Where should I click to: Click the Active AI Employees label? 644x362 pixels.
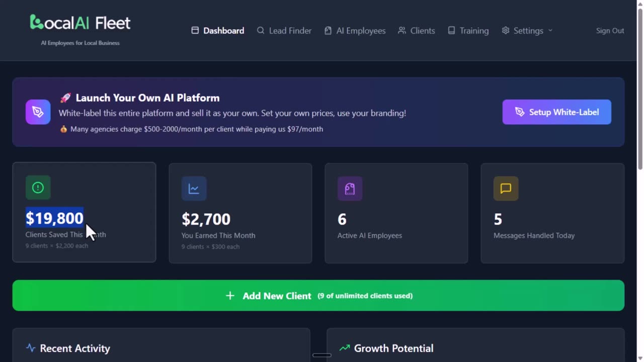pos(370,235)
